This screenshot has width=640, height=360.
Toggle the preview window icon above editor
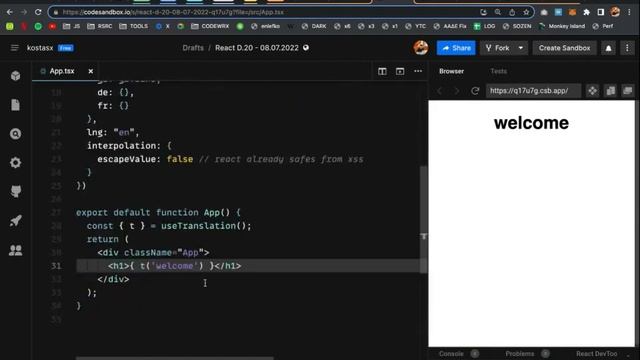(400, 71)
